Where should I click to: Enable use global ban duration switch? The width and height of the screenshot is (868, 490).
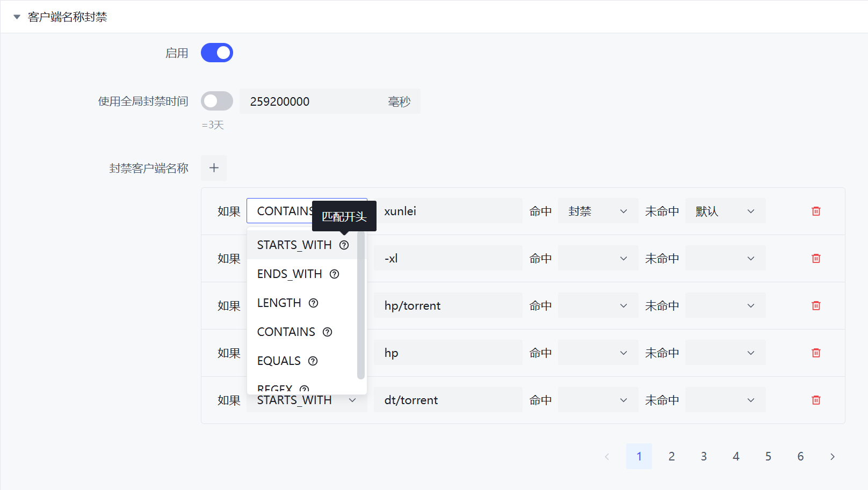tap(217, 101)
